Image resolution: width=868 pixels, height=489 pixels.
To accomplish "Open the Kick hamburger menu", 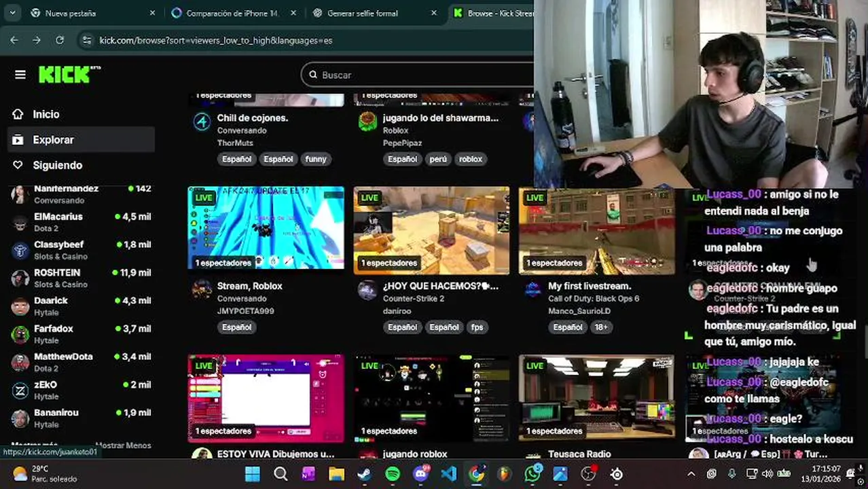I will tap(20, 75).
